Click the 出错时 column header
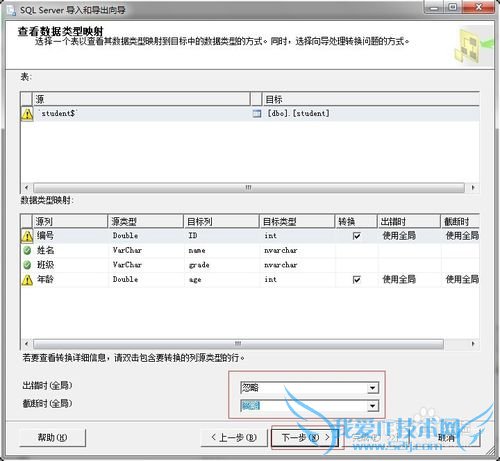The width and height of the screenshot is (500, 461). [409, 221]
